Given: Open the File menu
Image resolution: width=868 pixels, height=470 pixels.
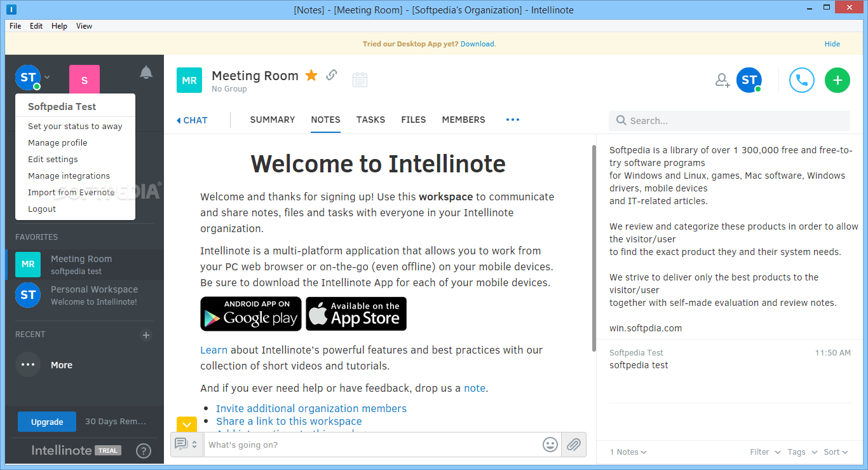Looking at the screenshot, I should (x=15, y=26).
